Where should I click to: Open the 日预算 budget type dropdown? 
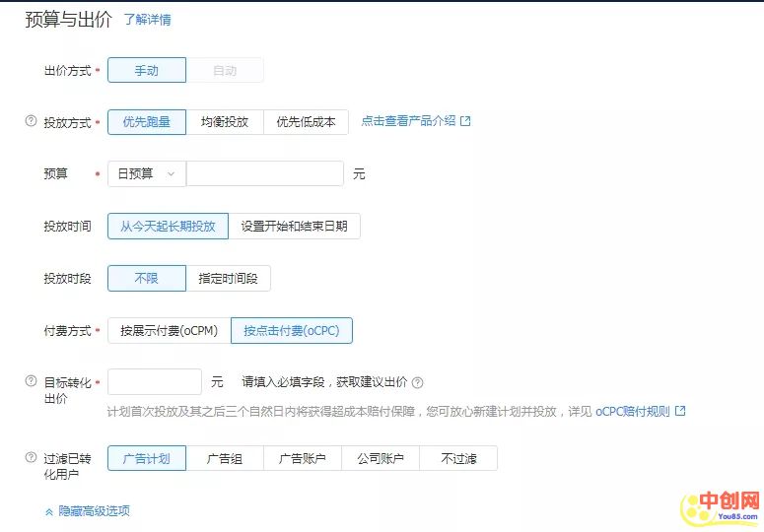146,173
